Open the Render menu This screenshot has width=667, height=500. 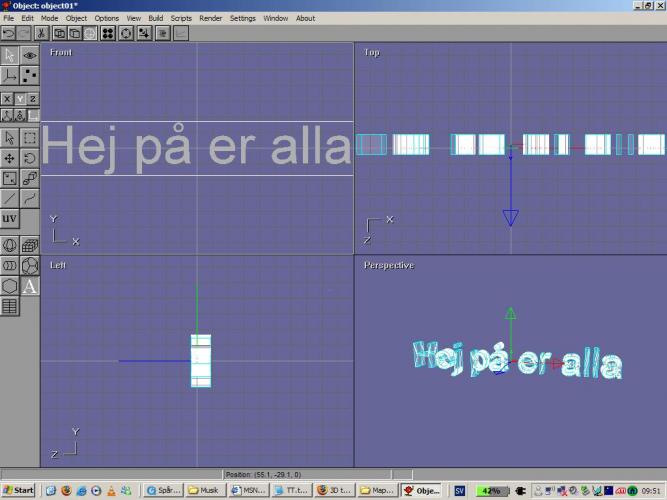210,18
